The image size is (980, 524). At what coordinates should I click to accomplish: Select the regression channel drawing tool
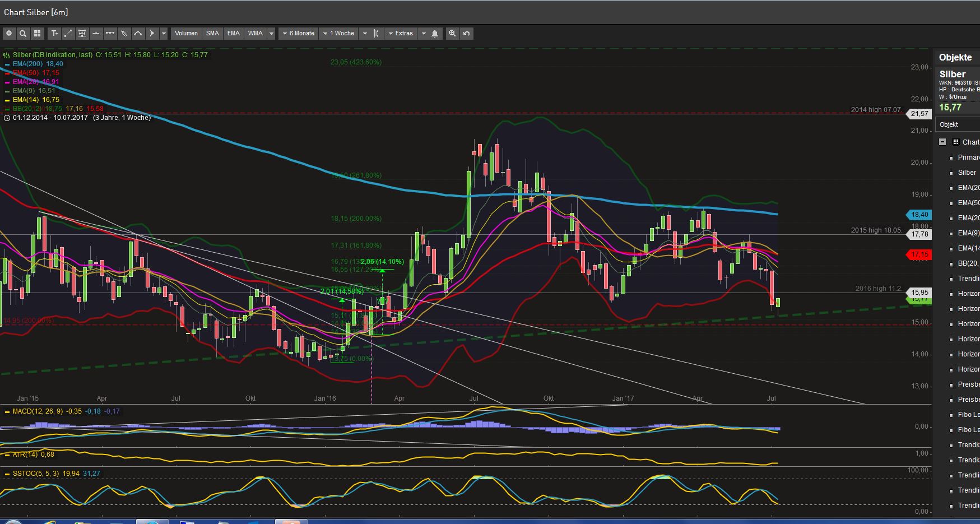pyautogui.click(x=82, y=34)
